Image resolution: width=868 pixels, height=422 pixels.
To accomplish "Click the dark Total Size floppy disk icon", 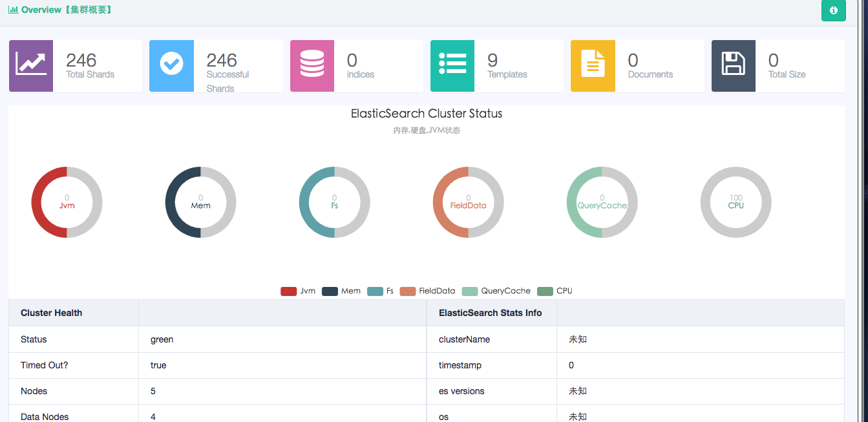I will tap(734, 65).
